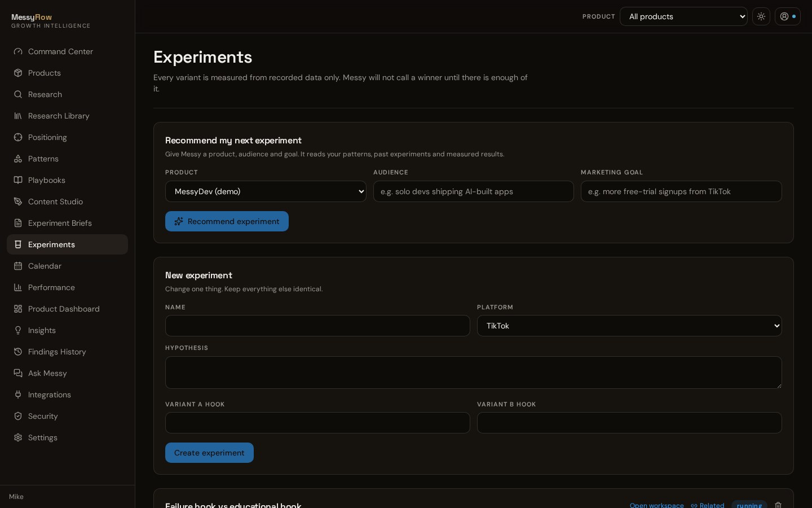This screenshot has height=508, width=812.
Task: Go to Security in the sidebar
Action: 67,416
